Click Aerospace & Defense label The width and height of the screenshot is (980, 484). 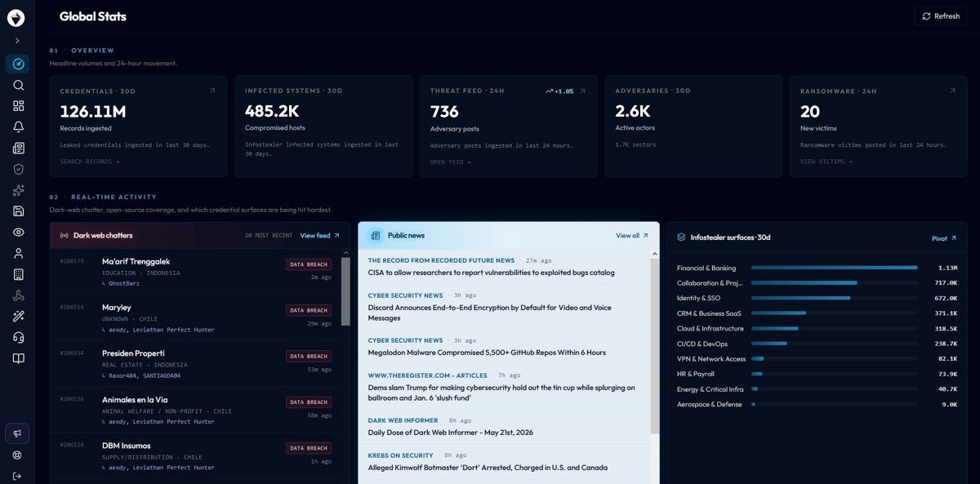click(710, 404)
